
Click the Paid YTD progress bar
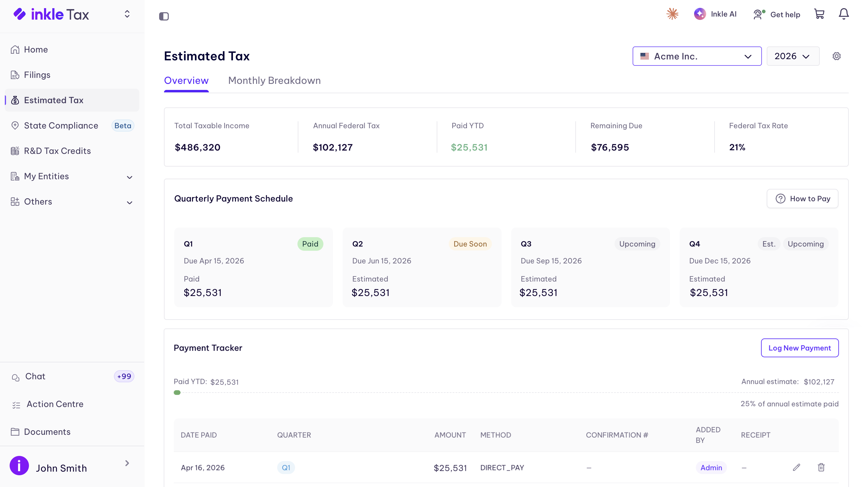506,393
